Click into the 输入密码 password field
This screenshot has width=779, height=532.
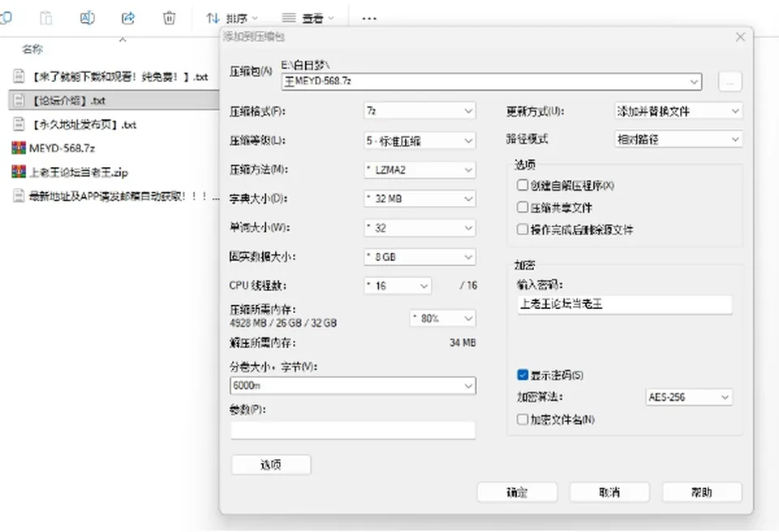[625, 304]
